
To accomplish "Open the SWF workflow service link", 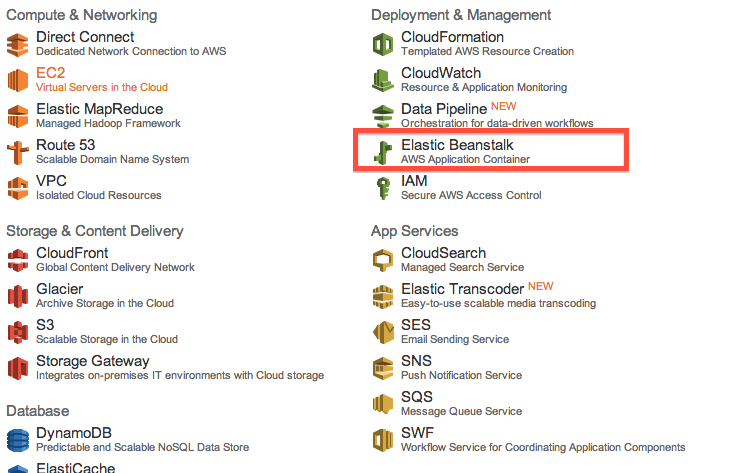I will [418, 433].
